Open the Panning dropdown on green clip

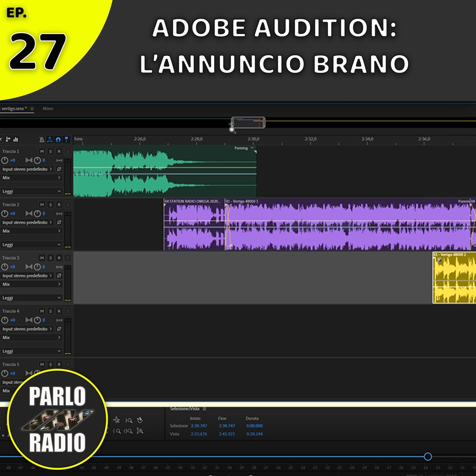(244, 148)
